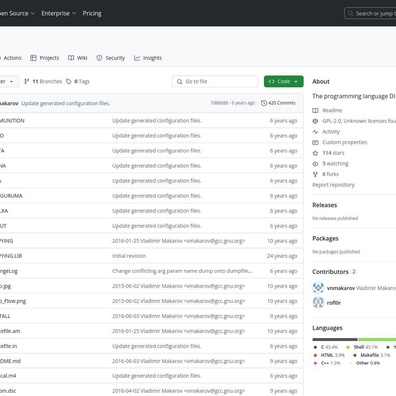This screenshot has width=396, height=396.
Task: Click the magnifier icon in Go to file
Action: (179, 82)
